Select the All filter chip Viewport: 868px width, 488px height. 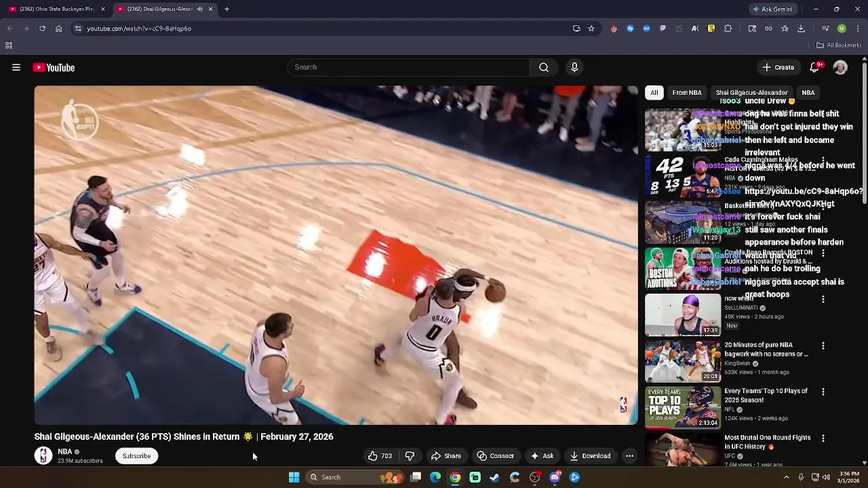tap(654, 92)
